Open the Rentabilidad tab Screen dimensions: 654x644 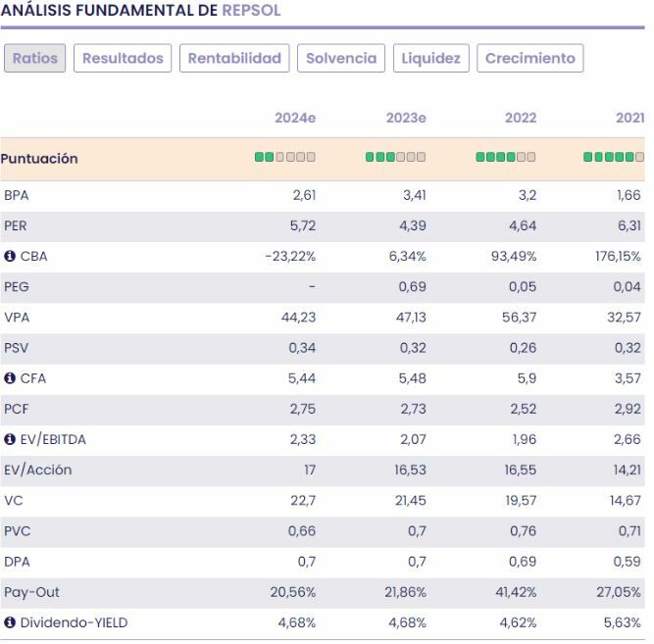[x=234, y=58]
